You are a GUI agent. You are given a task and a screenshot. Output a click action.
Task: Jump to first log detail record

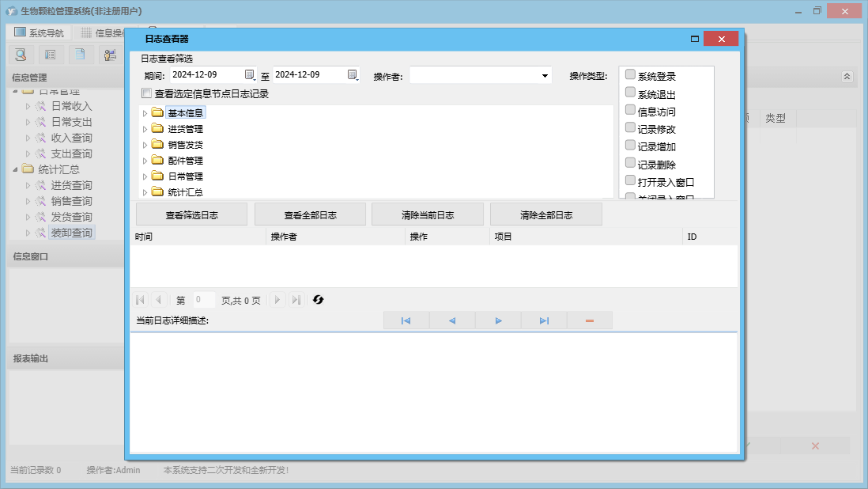[406, 320]
